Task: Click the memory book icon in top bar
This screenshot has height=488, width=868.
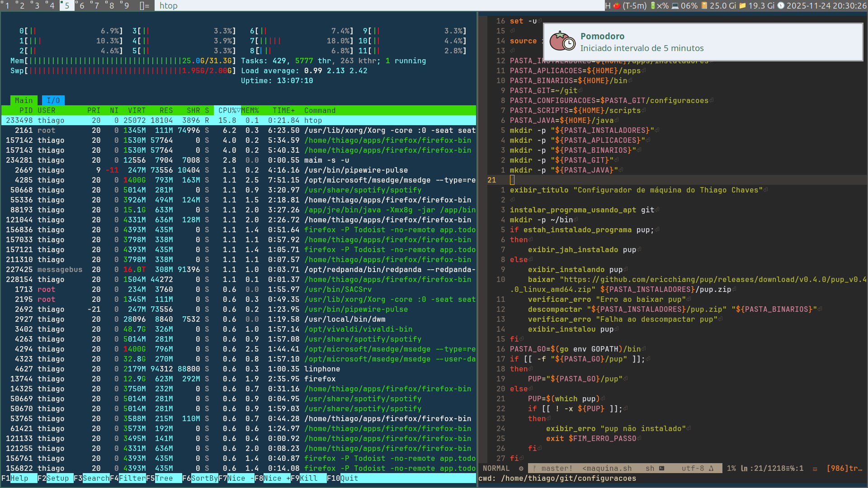Action: [704, 5]
